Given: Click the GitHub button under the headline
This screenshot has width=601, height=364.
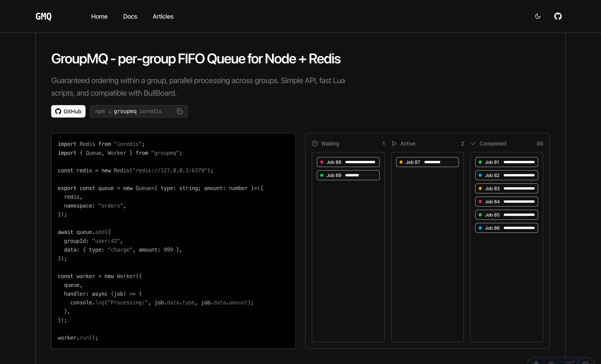Looking at the screenshot, I should (x=68, y=111).
